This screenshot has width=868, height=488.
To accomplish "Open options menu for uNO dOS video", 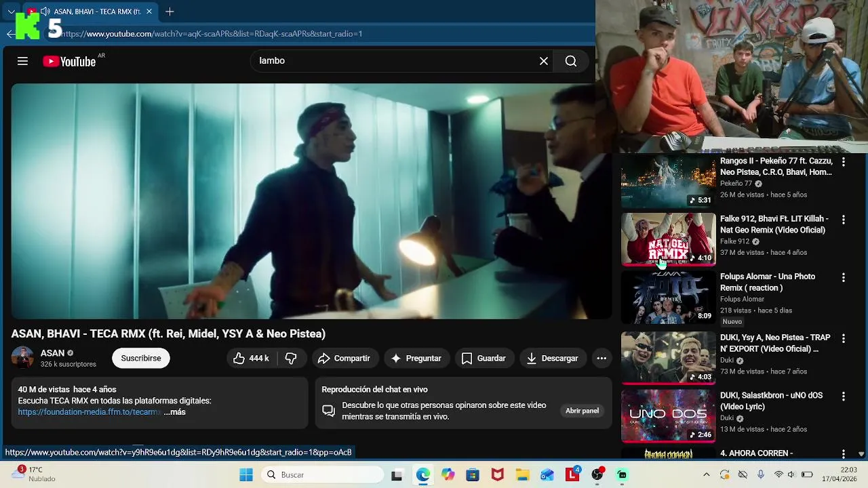I will tap(844, 396).
